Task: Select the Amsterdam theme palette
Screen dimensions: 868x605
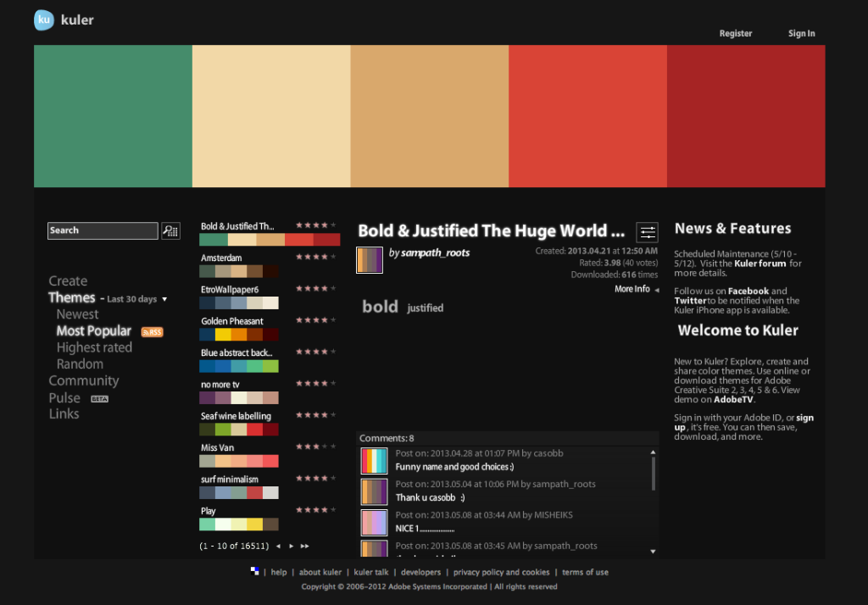Action: (x=238, y=271)
